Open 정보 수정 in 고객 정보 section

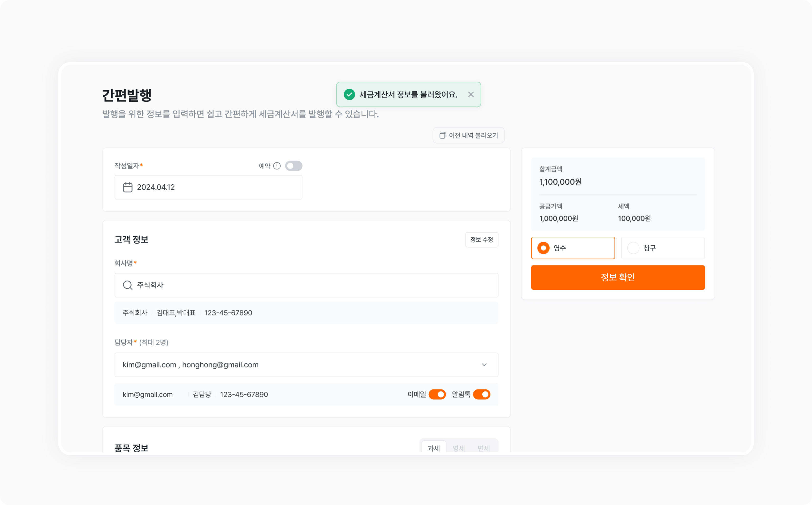(x=481, y=239)
